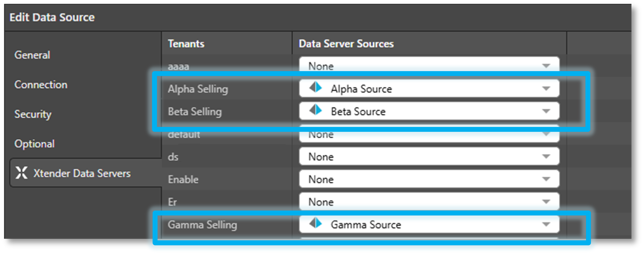Click the Edit Data Source title
This screenshot has width=644, height=253.
click(x=52, y=17)
